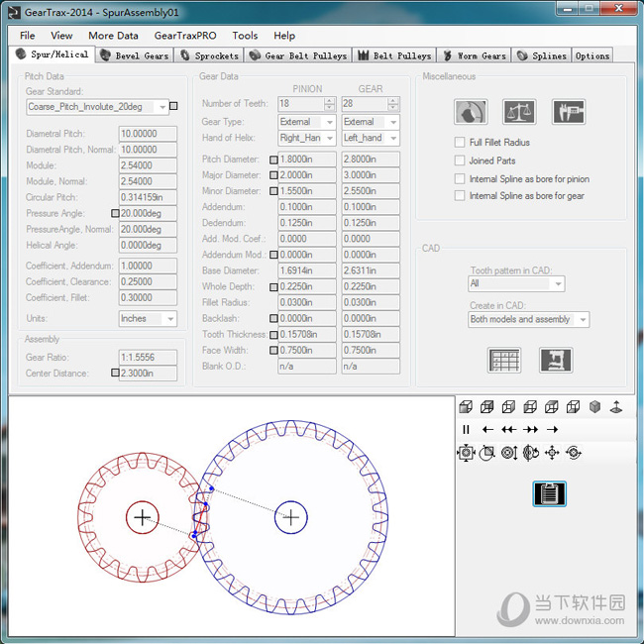Open the Help menu
The image size is (644, 644).
[x=284, y=36]
